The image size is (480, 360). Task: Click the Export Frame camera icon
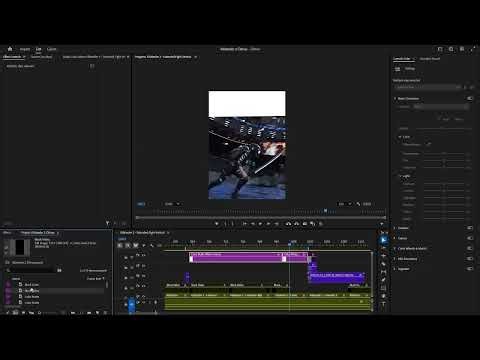click(304, 224)
